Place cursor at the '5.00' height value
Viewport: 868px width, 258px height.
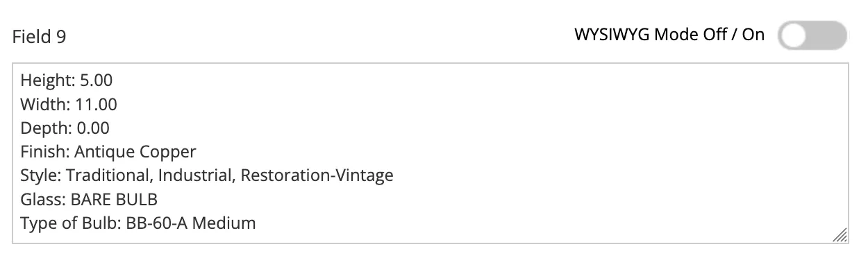click(x=94, y=80)
